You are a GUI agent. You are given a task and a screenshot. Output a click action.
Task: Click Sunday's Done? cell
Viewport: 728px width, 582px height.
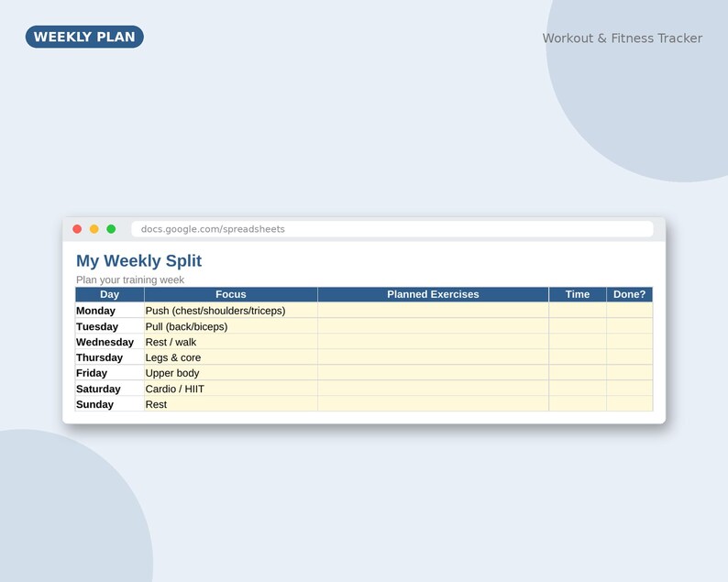point(630,404)
